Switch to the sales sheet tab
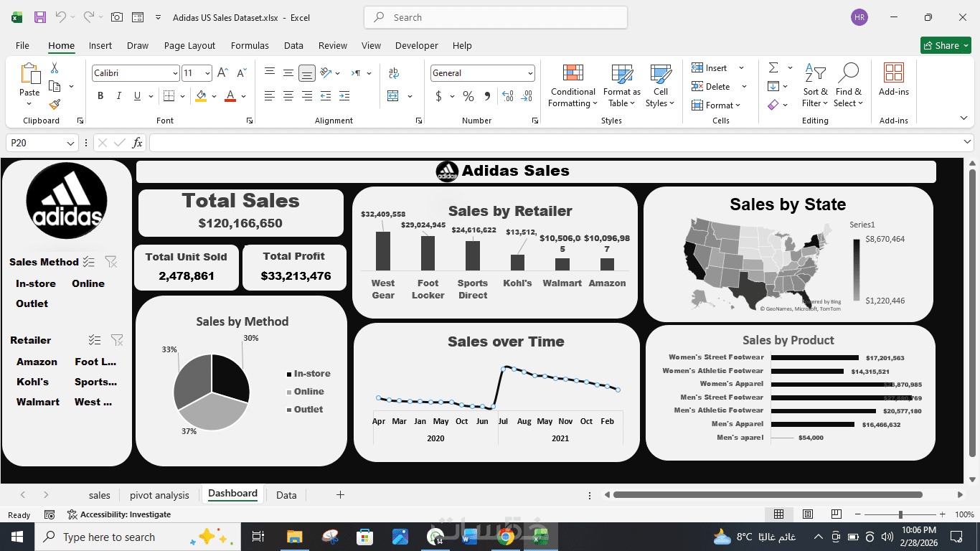Viewport: 980px width, 551px height. (100, 495)
